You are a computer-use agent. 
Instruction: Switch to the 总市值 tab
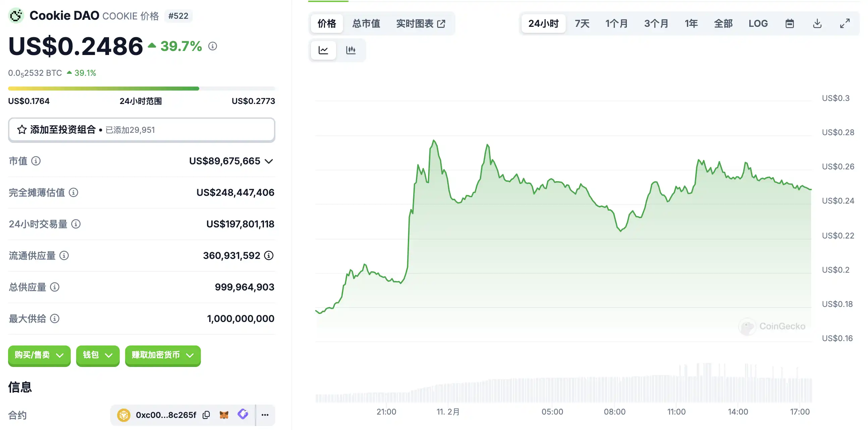click(366, 23)
